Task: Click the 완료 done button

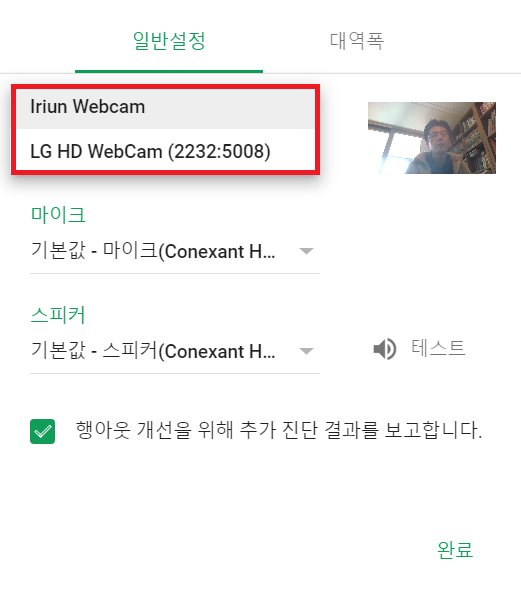Action: point(455,549)
